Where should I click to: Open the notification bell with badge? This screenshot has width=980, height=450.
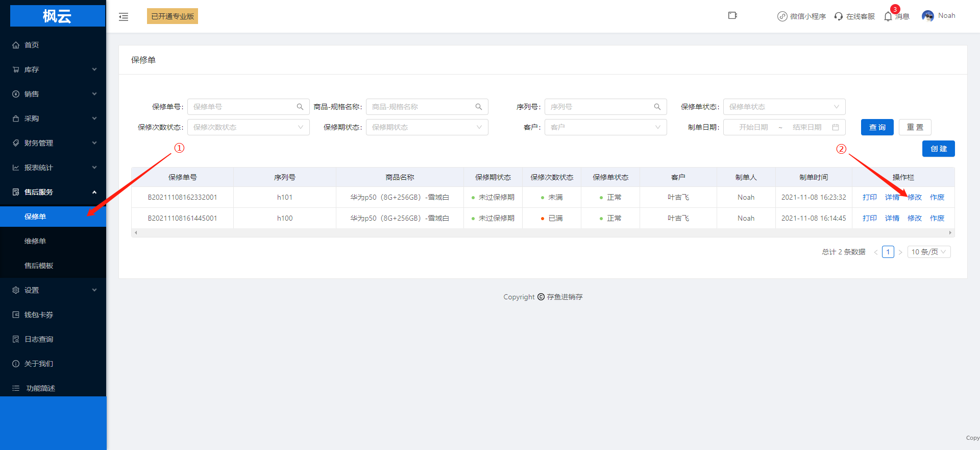tap(888, 16)
